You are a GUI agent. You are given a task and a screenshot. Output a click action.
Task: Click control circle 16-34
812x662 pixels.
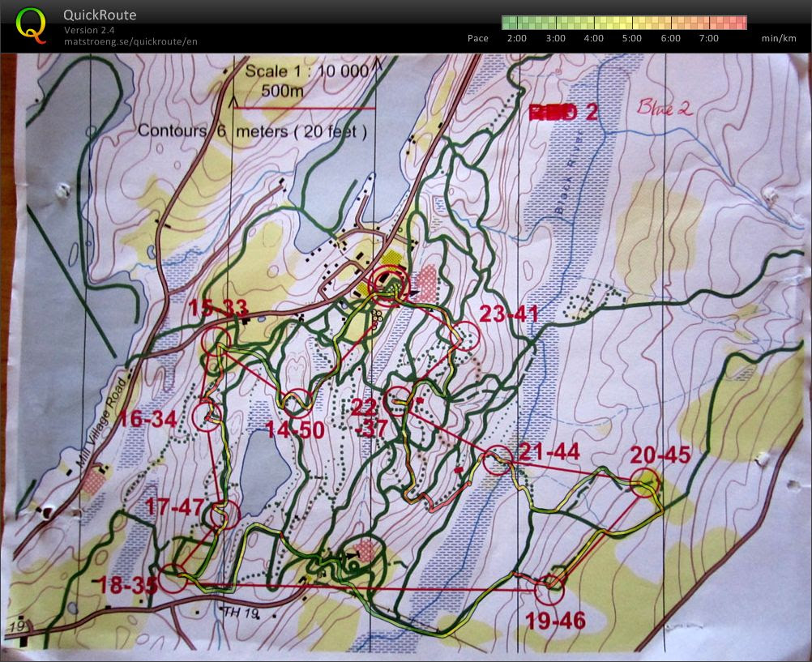click(x=207, y=416)
